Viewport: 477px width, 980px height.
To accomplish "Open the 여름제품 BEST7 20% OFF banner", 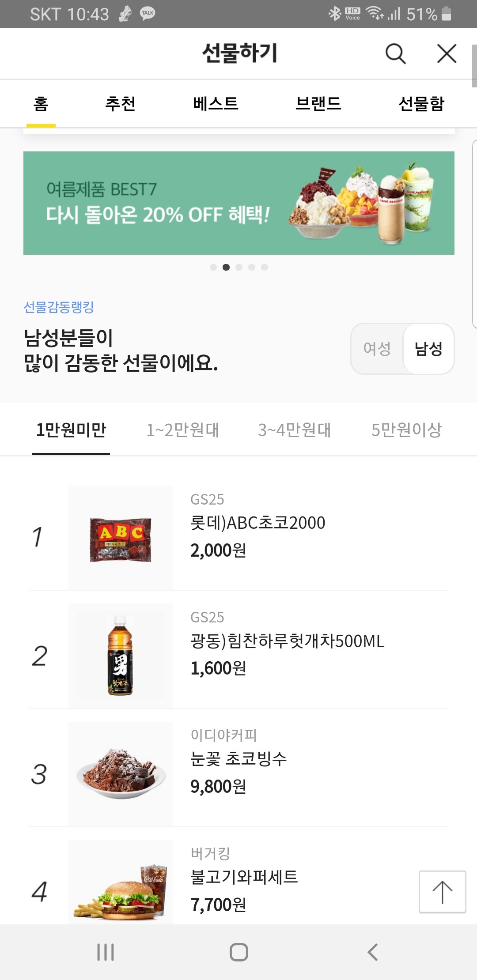I will [x=238, y=203].
